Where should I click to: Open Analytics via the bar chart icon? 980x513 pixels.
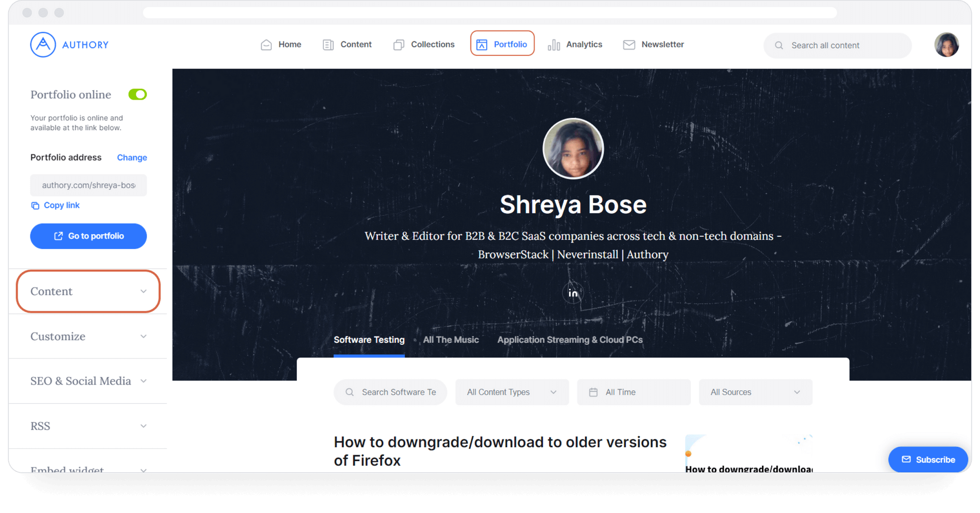point(553,44)
